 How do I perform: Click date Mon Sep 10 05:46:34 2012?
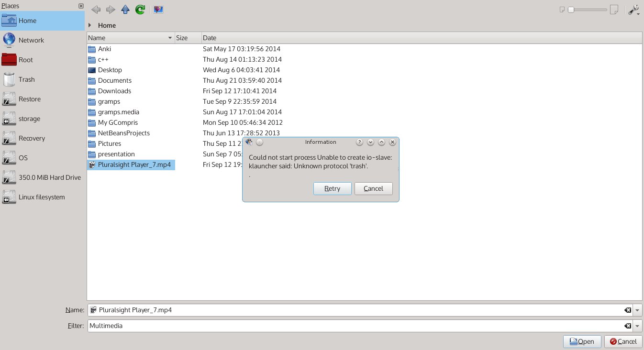(242, 122)
